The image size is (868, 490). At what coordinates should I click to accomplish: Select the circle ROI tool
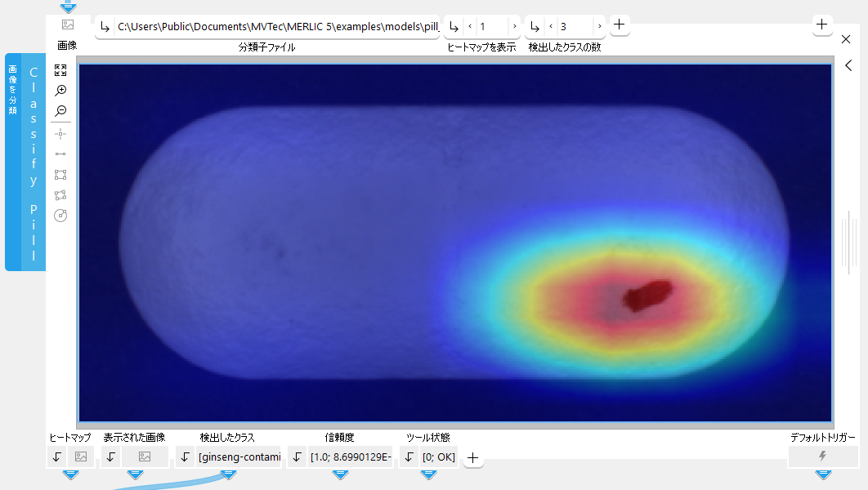tap(60, 216)
